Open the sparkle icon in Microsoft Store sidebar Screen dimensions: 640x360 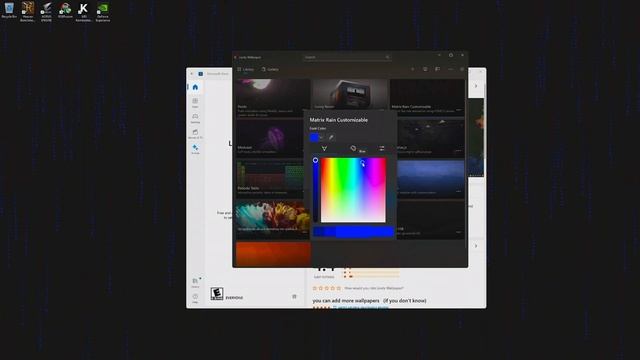[x=195, y=149]
